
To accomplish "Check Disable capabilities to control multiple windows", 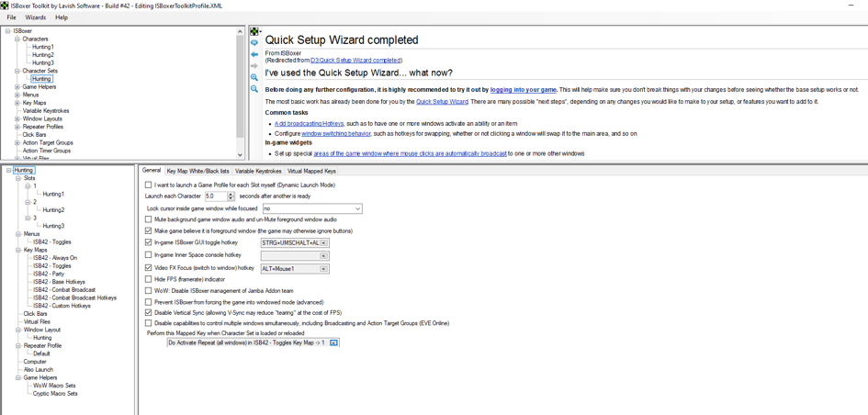I will [148, 323].
